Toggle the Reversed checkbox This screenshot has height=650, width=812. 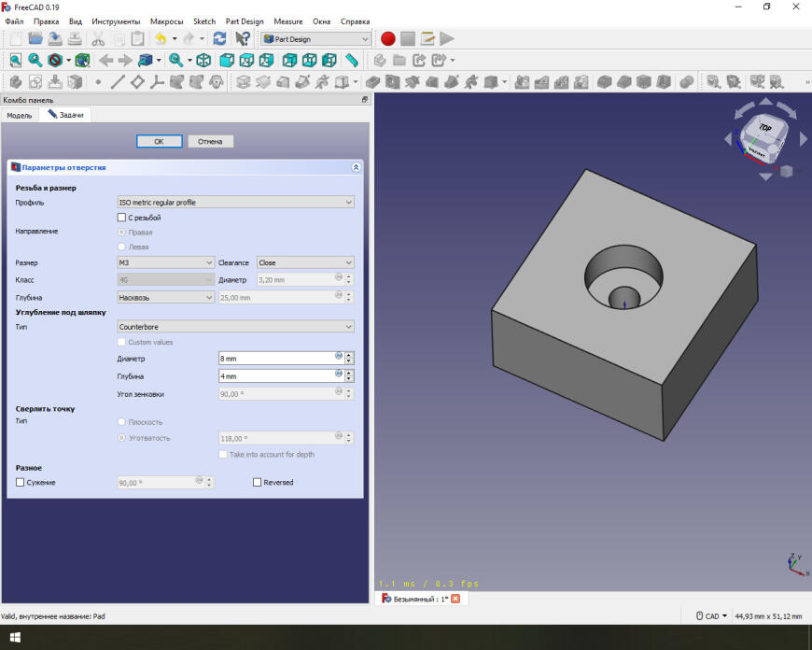point(257,483)
